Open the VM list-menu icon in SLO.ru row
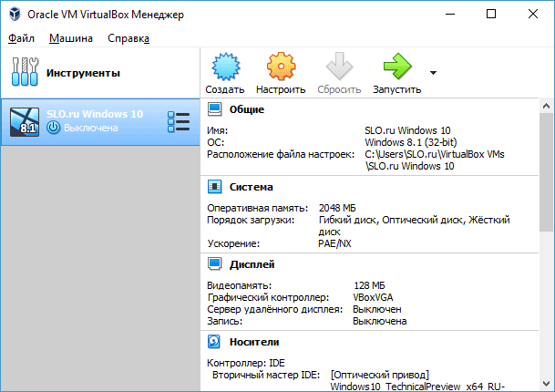 pyautogui.click(x=179, y=122)
